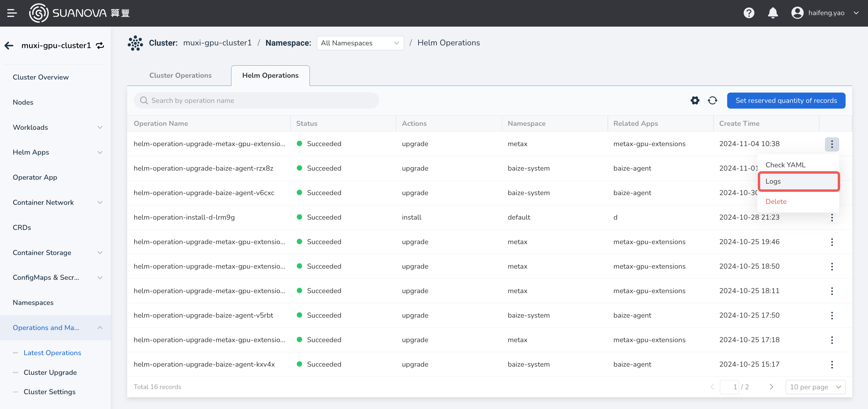Expand the Container Storage section

[x=100, y=253]
